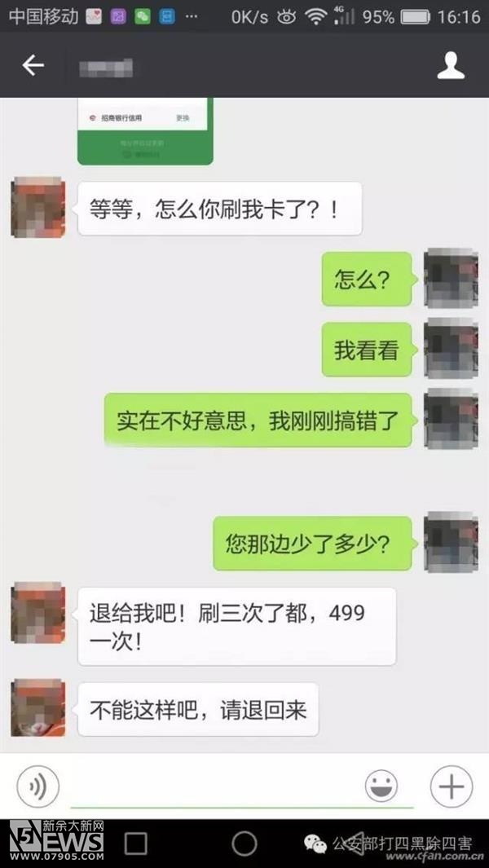The image size is (489, 868).
Task: Open the contact profile icon
Action: tap(450, 66)
